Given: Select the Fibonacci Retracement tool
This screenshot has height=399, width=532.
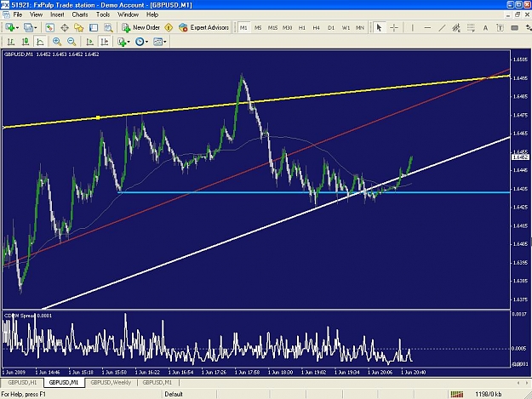Looking at the screenshot, I should coord(471,28).
